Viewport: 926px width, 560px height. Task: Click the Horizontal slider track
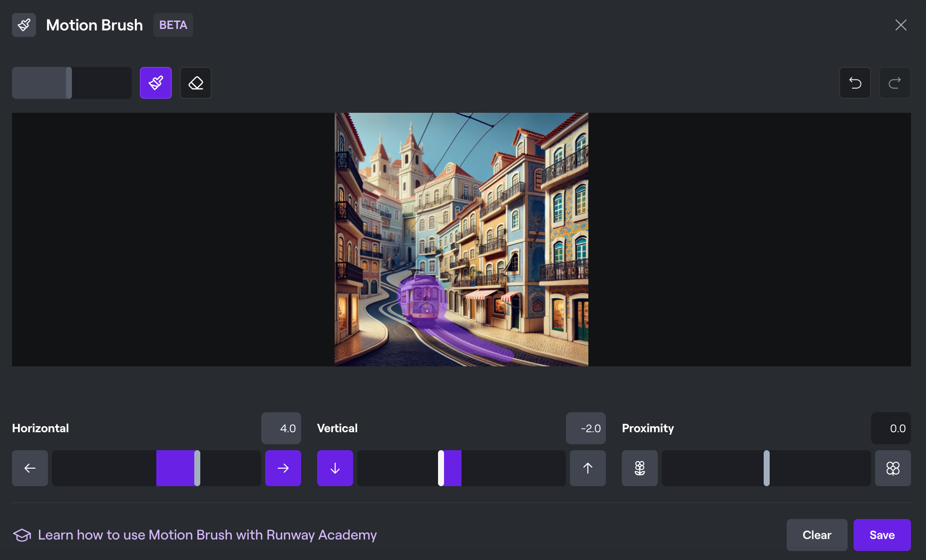point(156,468)
